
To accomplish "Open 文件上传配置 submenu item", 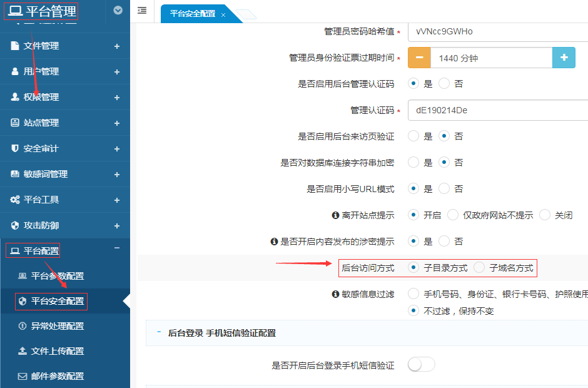I will point(57,351).
